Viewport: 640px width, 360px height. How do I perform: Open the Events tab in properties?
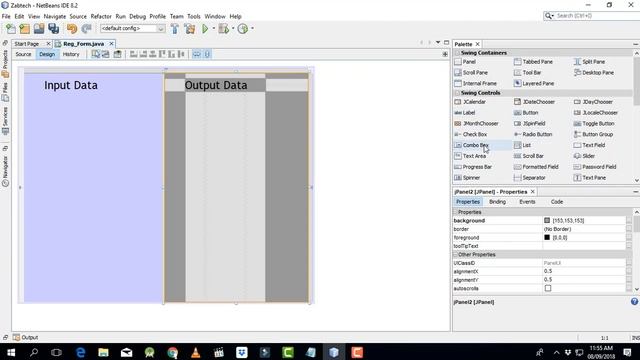tap(527, 202)
